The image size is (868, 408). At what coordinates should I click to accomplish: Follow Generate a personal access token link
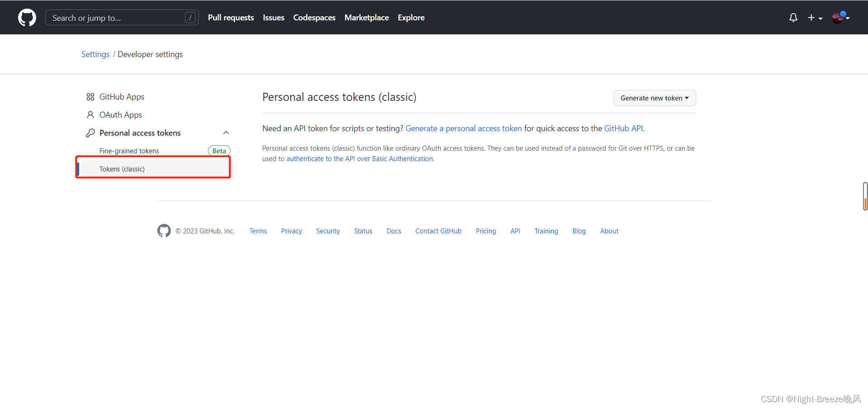463,128
